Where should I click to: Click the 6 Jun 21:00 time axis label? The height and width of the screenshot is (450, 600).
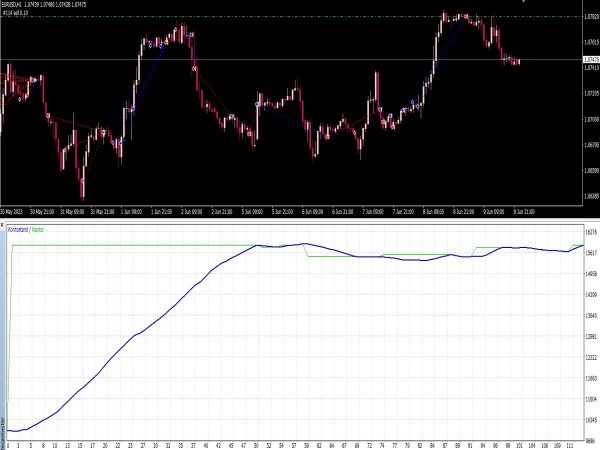click(342, 212)
